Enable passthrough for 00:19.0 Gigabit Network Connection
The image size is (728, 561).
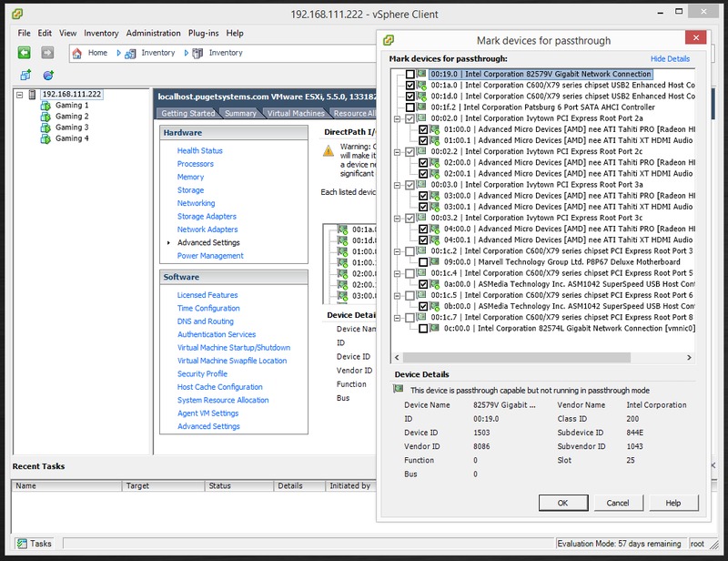[410, 74]
